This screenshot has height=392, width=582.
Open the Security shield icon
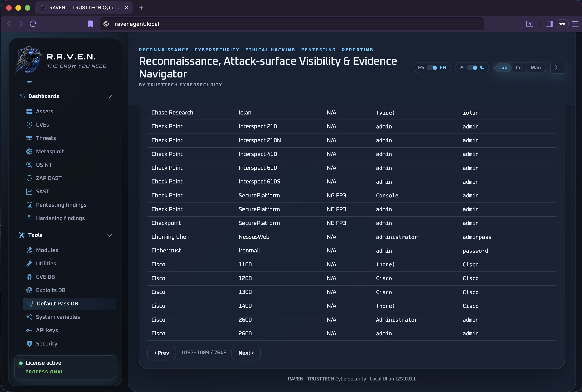point(29,343)
